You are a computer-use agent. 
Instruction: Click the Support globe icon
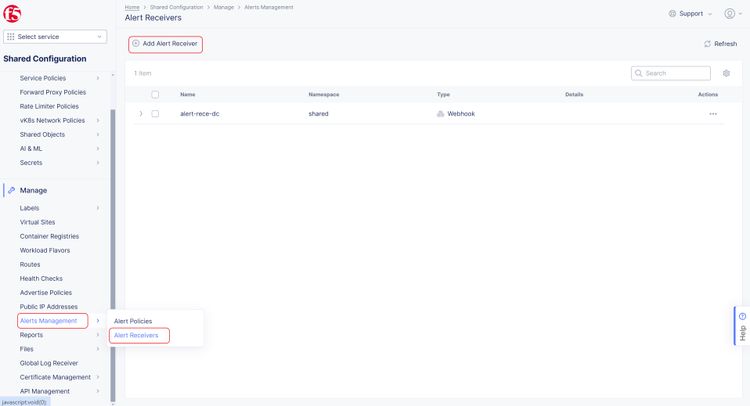pos(672,14)
